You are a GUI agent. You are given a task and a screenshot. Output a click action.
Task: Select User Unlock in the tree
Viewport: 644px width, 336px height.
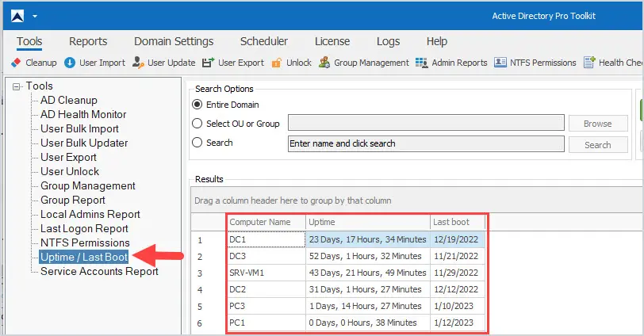[70, 171]
